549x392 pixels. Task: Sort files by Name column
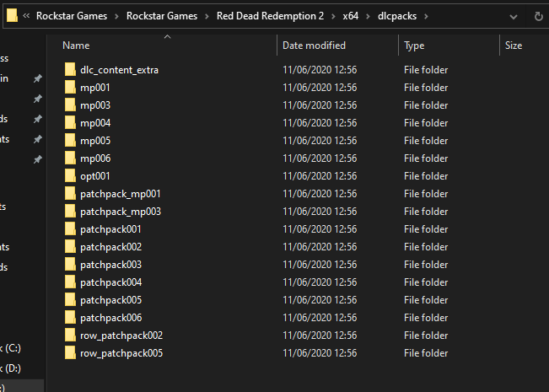pos(76,46)
